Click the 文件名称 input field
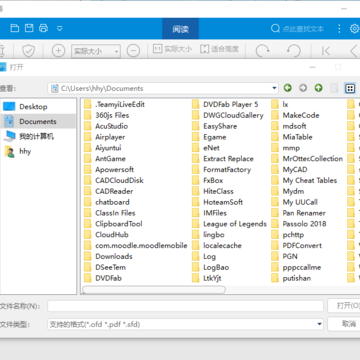Image resolution: width=360 pixels, height=360 pixels. 185,306
